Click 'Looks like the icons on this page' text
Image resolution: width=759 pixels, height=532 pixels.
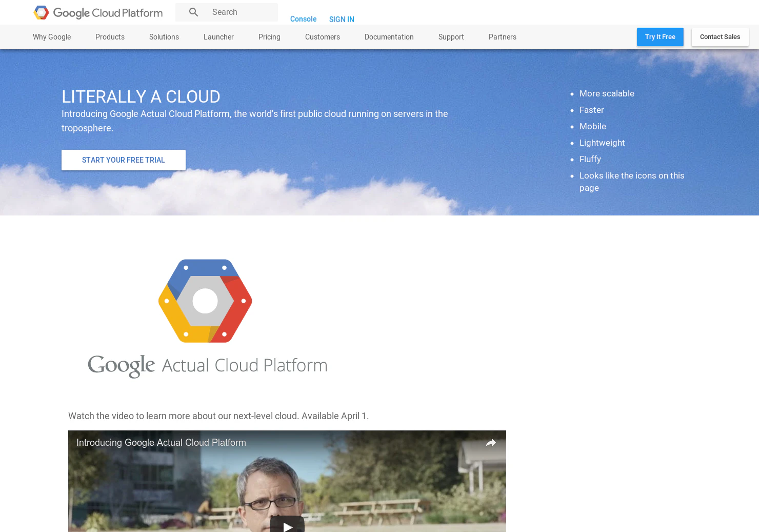(632, 182)
